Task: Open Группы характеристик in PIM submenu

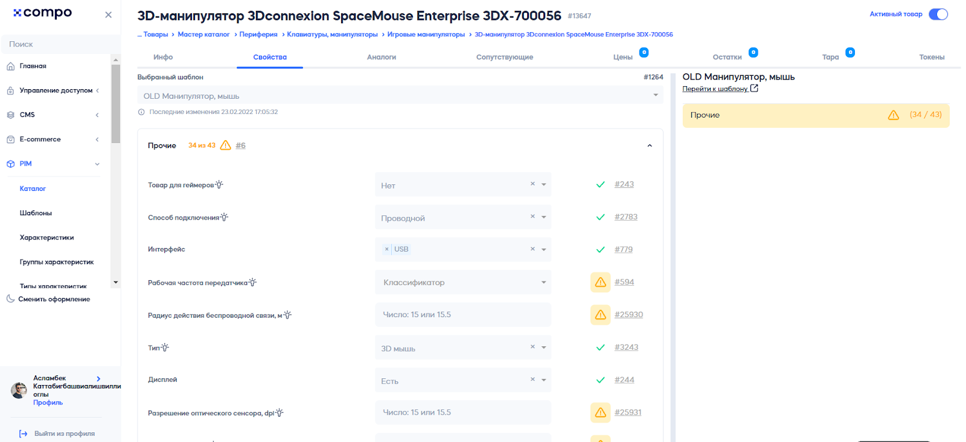Action: pyautogui.click(x=57, y=262)
